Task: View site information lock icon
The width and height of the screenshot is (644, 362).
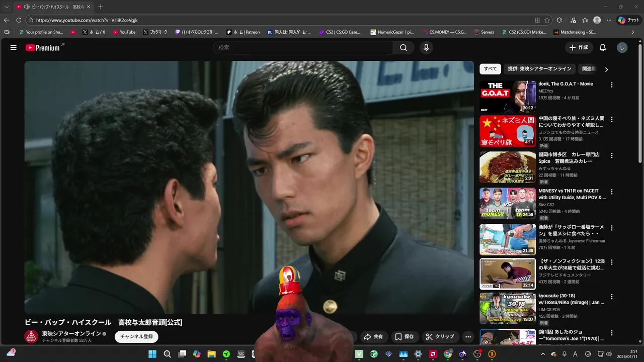Action: point(31,20)
